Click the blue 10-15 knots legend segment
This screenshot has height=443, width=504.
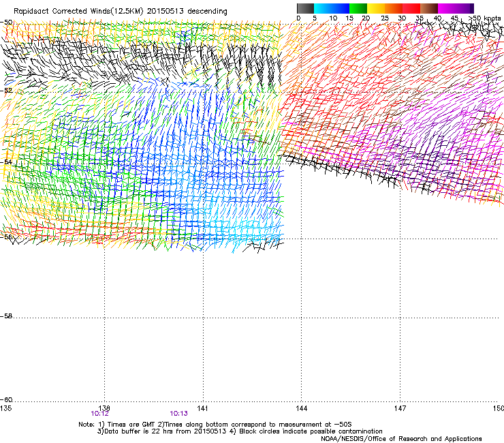click(341, 8)
